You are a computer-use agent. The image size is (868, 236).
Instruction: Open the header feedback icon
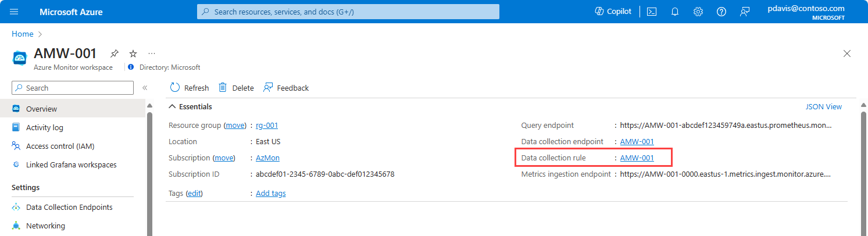pyautogui.click(x=745, y=12)
